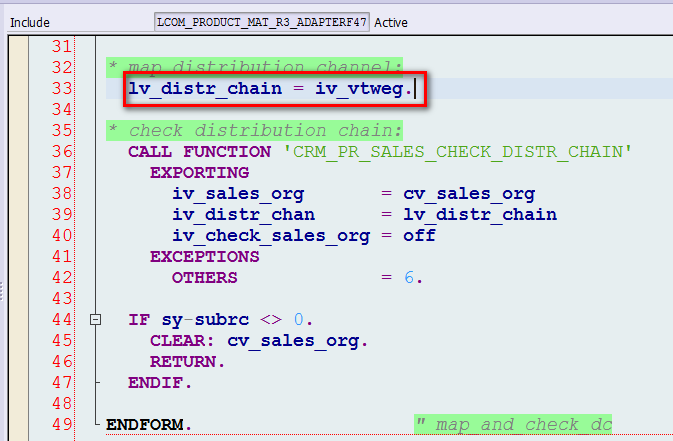The image size is (673, 441).
Task: Place cursor on line 33 assignment statement
Action: click(x=271, y=89)
